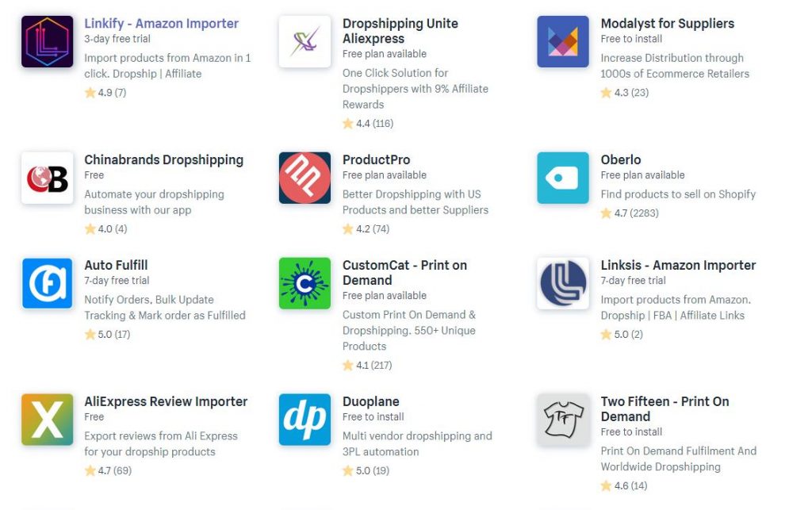Open the Linkify - Amazon Importer title link
812x510 pixels.
(x=161, y=24)
